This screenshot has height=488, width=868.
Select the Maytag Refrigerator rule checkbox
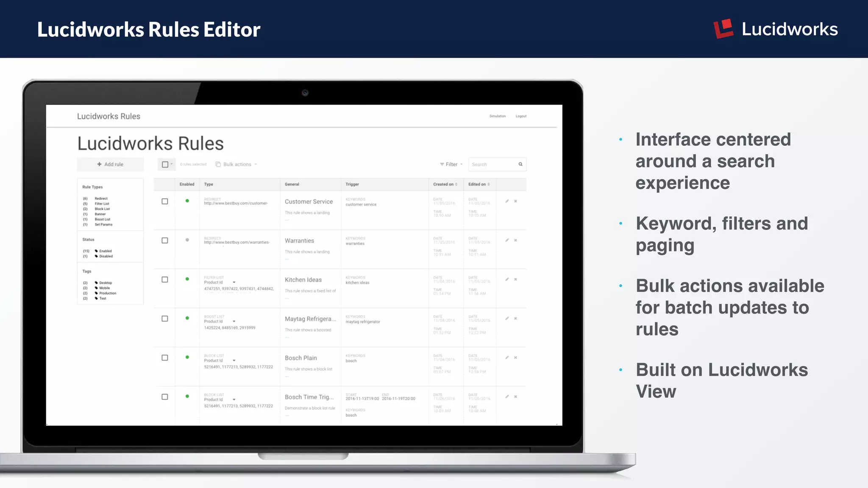coord(165,319)
